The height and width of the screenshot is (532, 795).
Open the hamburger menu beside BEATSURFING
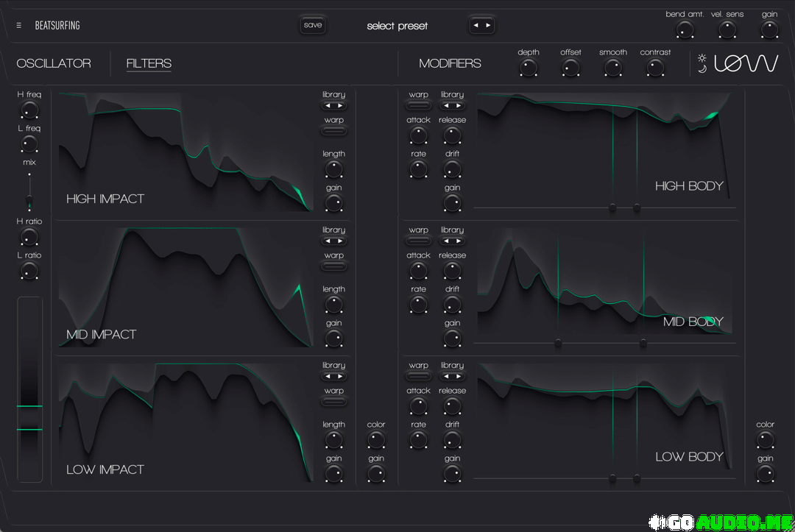[x=19, y=26]
